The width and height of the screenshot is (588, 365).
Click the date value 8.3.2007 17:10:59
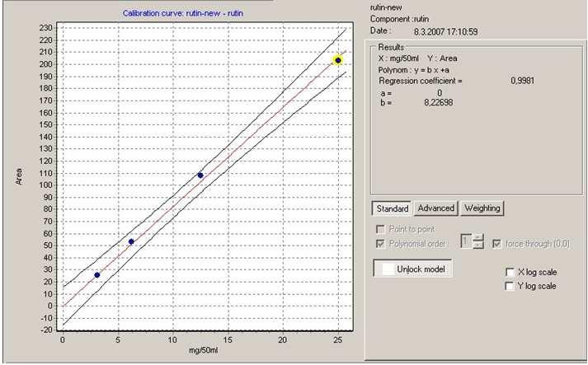click(446, 31)
